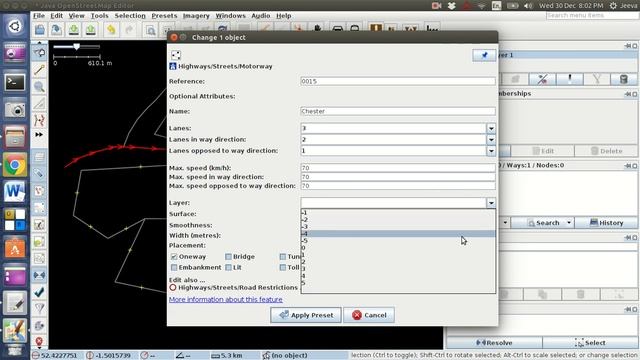Toggle the Oneway checkbox
640x360 pixels.
(x=174, y=257)
